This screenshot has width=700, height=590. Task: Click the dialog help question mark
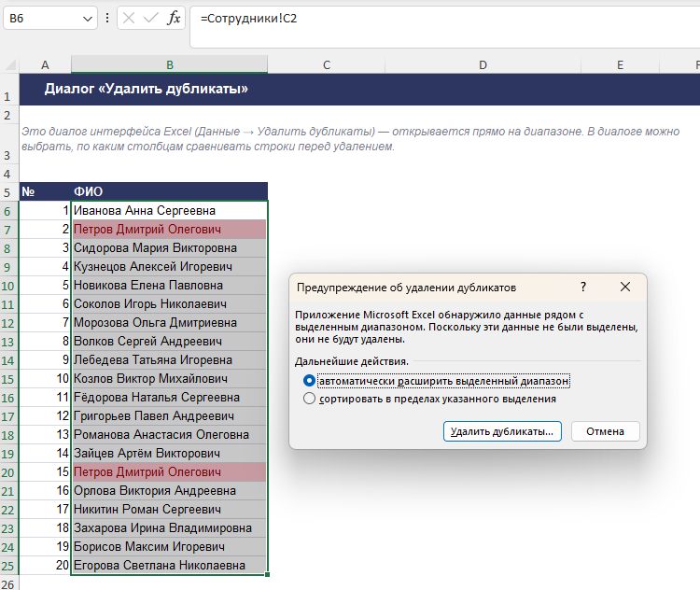(583, 287)
